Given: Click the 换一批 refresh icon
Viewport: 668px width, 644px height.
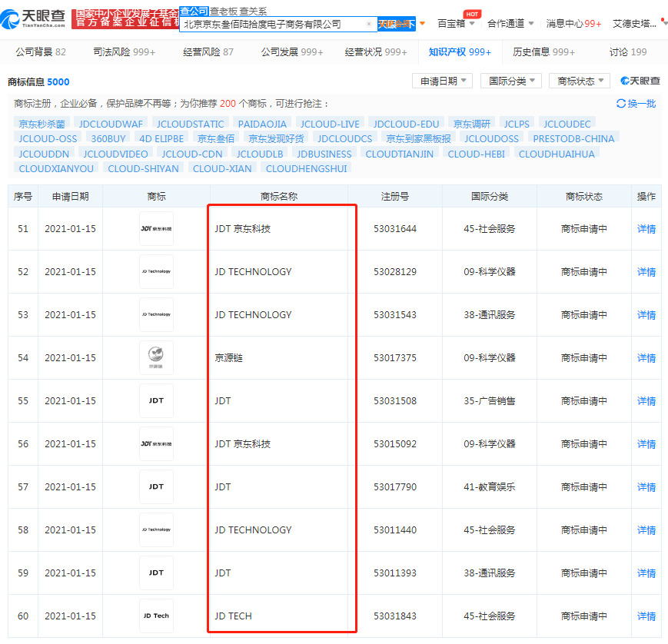Looking at the screenshot, I should (x=620, y=104).
